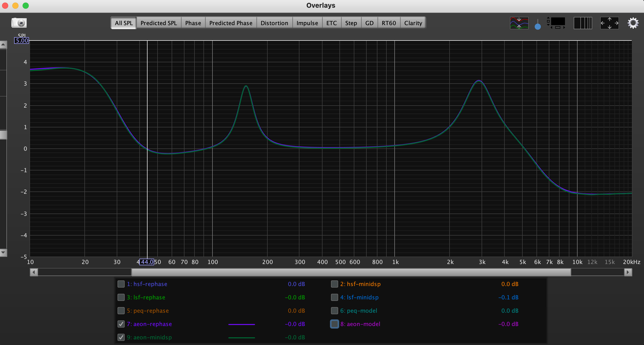The image size is (644, 345).
Task: Click the 4: lsf-minidsp trace label
Action: click(x=359, y=297)
